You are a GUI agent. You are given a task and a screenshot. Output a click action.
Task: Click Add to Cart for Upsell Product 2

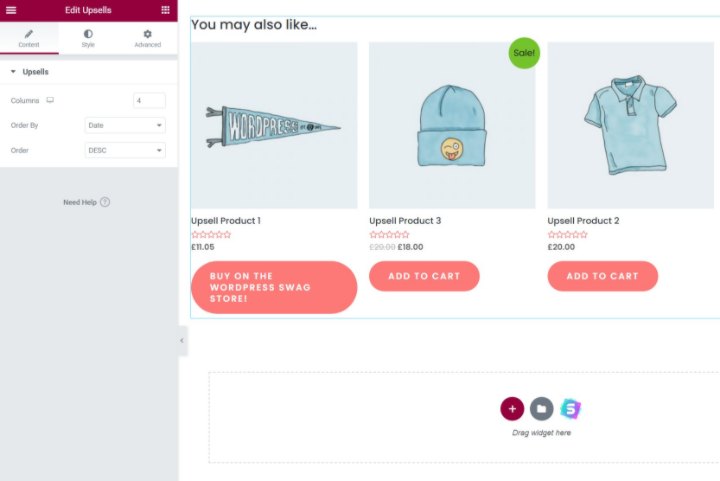coord(602,276)
